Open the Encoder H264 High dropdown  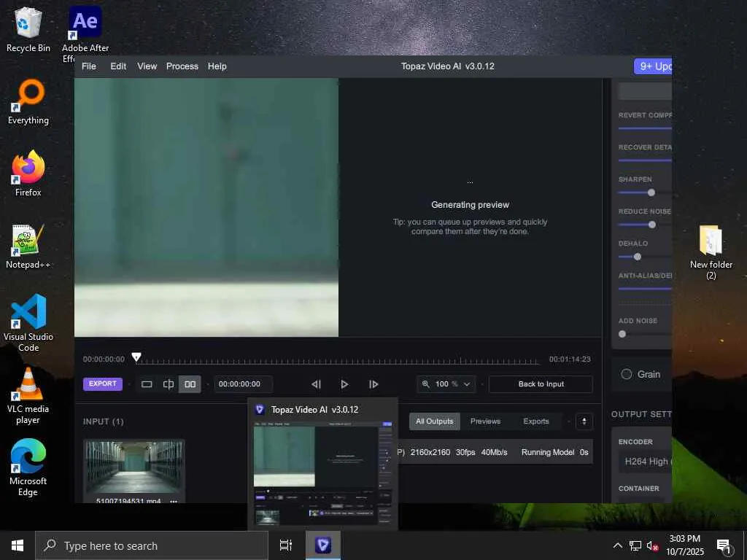pos(645,462)
